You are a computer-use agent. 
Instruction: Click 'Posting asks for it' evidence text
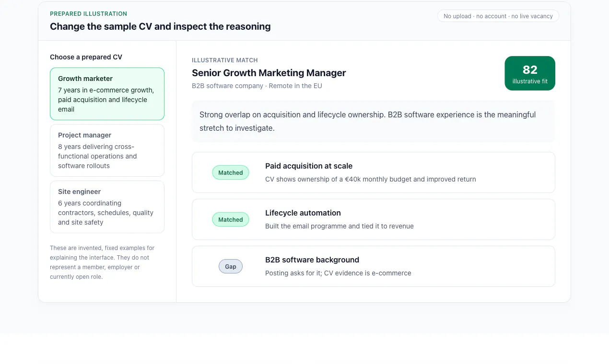pos(338,273)
